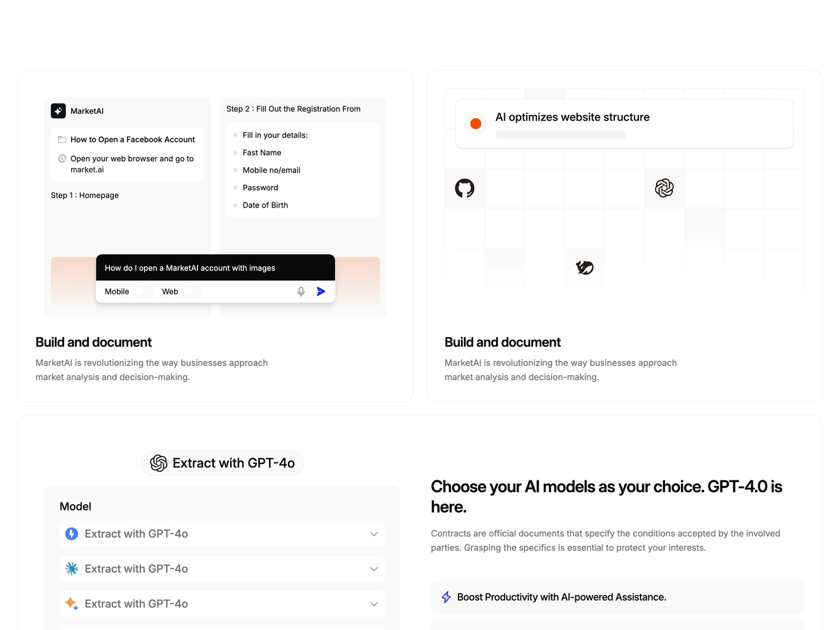
Task: Select the How to Open a Facebook Account item
Action: pyautogui.click(x=133, y=140)
